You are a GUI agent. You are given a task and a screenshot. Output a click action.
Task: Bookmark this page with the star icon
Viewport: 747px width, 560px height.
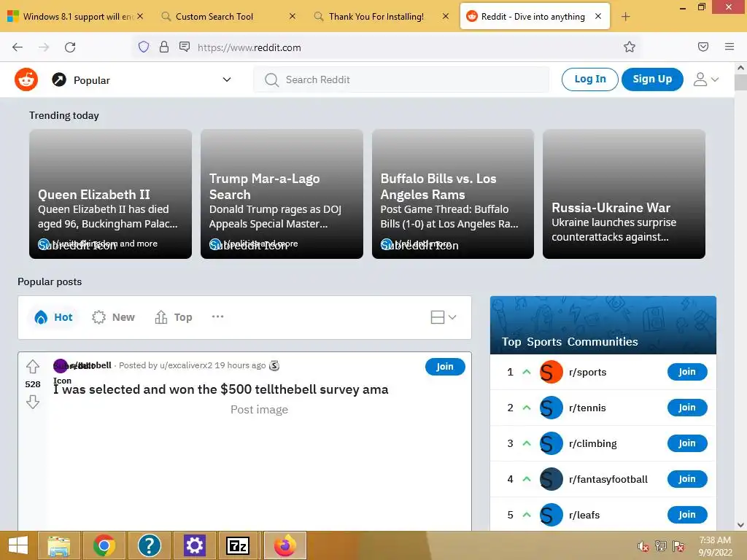coord(630,47)
